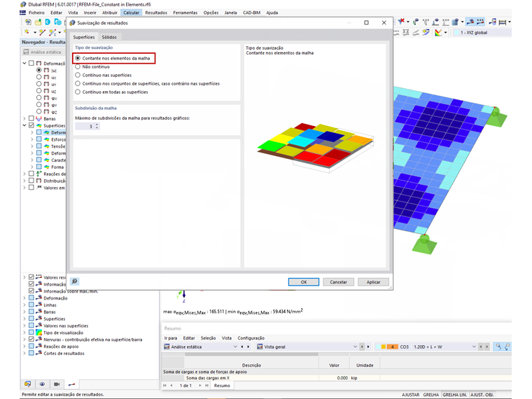
Task: Click the highlighted result values xxx icon
Action: (x=480, y=22)
